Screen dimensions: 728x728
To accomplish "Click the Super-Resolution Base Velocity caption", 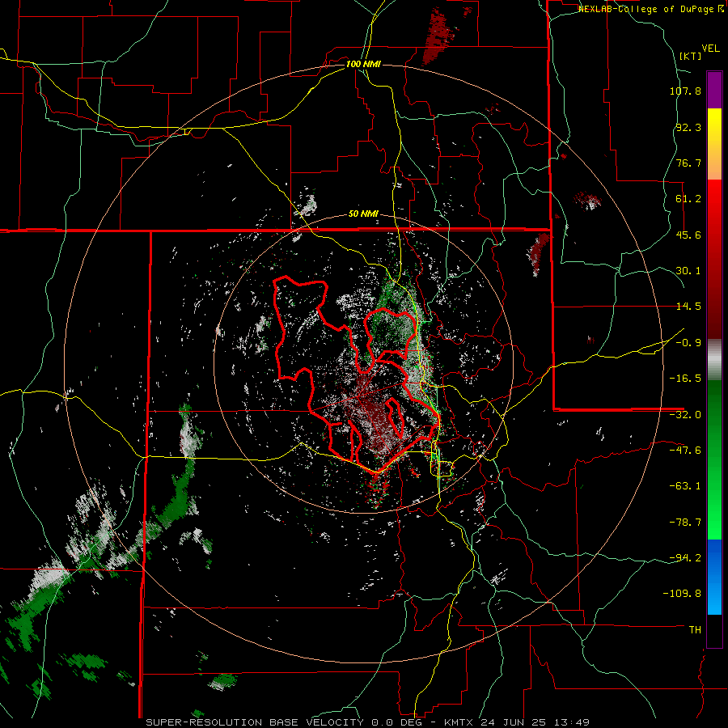I will click(x=367, y=722).
